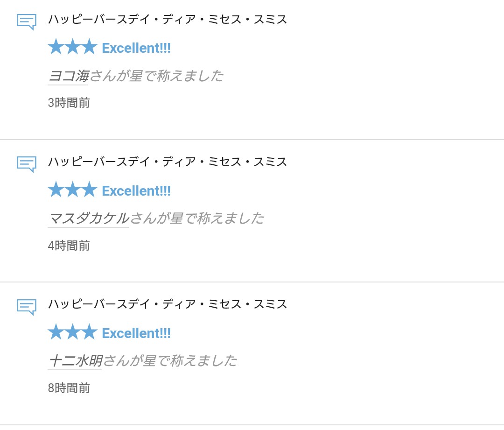The image size is (504, 430).
Task: Click the comment icon beside マスダカケル's review
Action: click(x=27, y=164)
